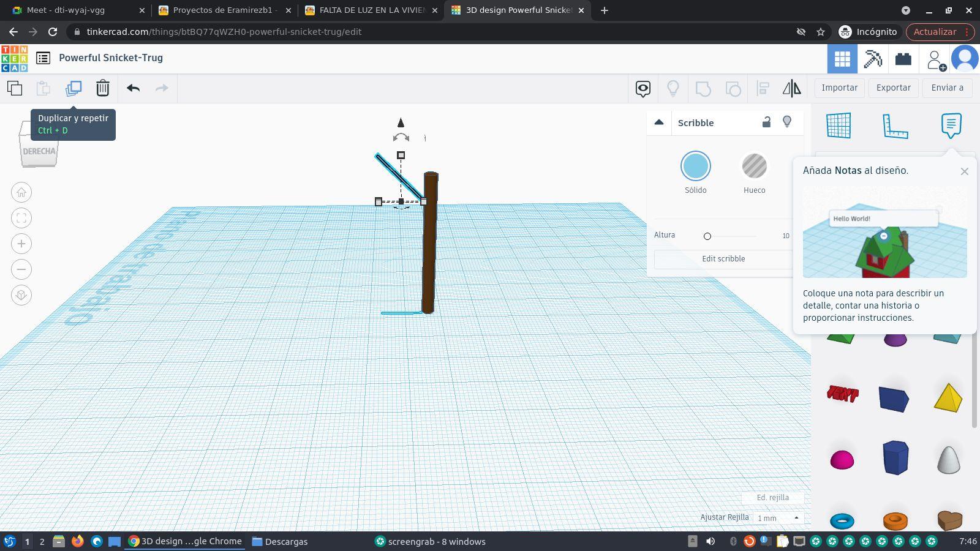Pick the red TEXT shape
Screen dimensions: 980x551
(x=843, y=394)
